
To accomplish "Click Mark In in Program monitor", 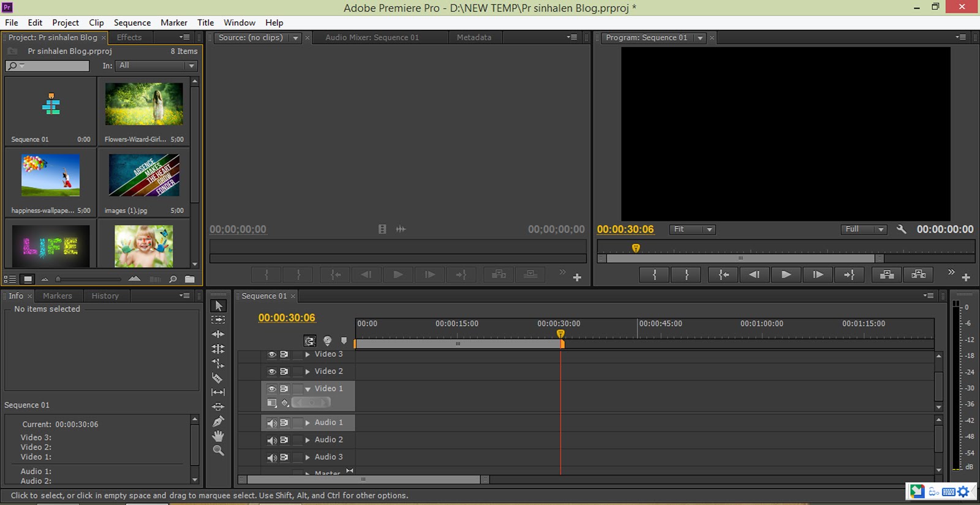I will pyautogui.click(x=655, y=275).
